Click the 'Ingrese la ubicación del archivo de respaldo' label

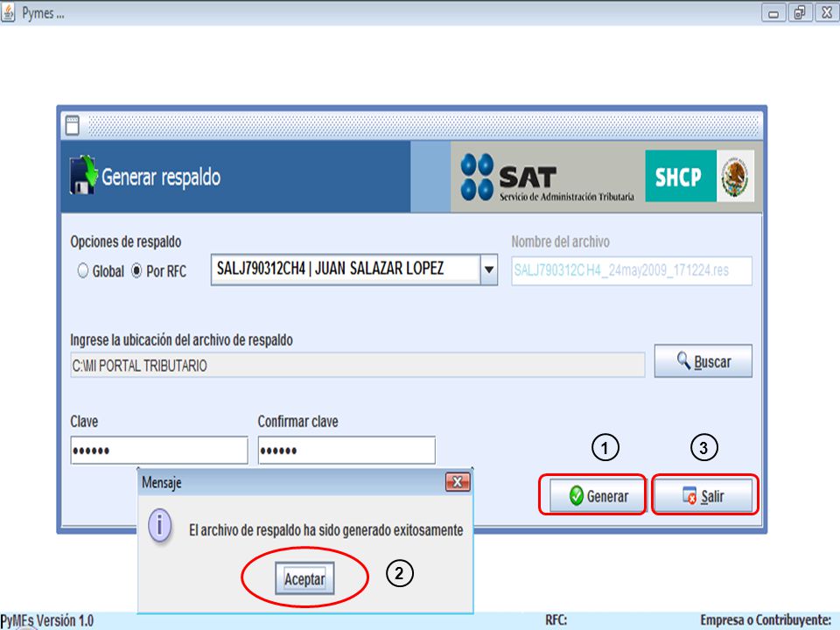coord(182,339)
